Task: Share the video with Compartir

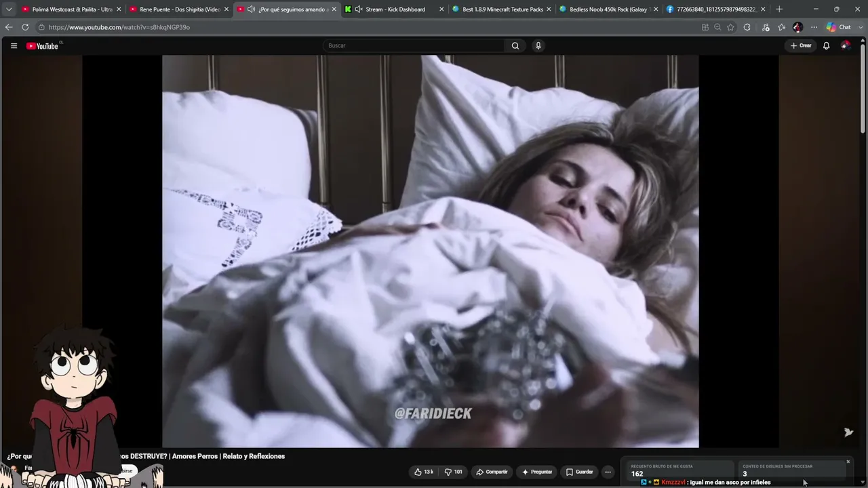Action: coord(492,472)
